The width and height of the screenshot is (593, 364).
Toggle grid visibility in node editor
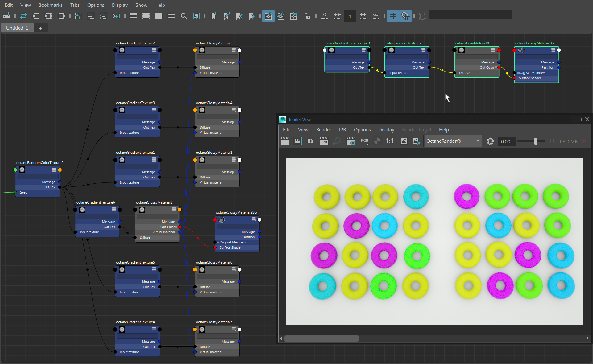pos(393,16)
